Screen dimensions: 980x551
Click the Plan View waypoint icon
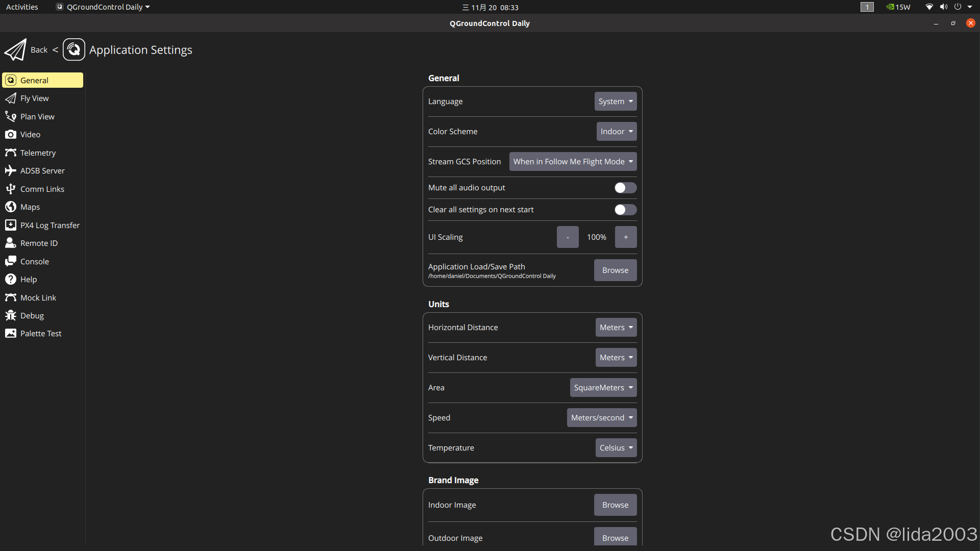coord(11,116)
